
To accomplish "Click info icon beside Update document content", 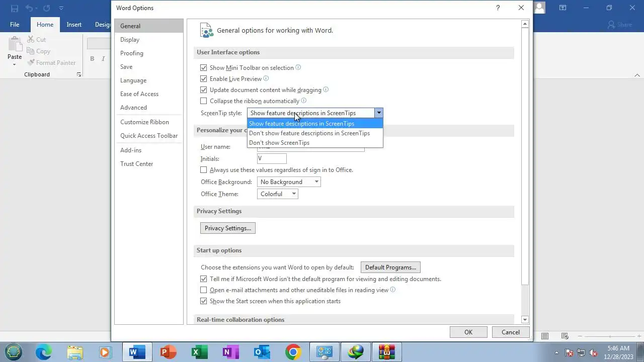I will coord(326,89).
